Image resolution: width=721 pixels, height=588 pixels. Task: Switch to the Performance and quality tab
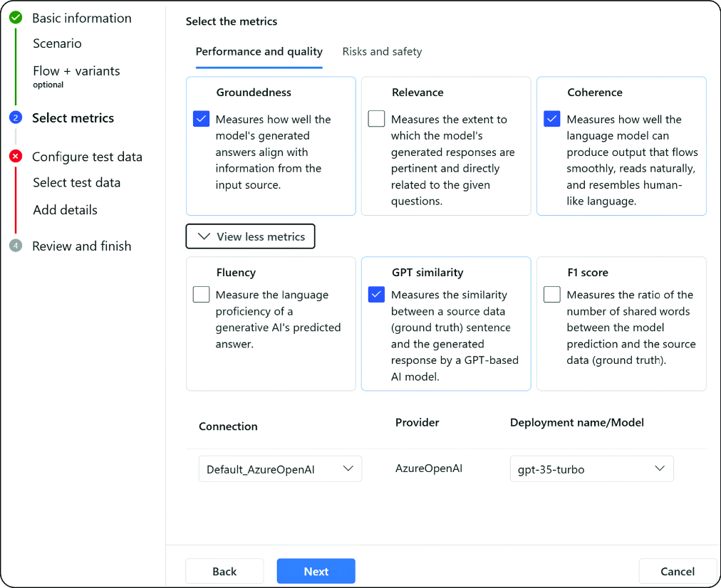(259, 51)
